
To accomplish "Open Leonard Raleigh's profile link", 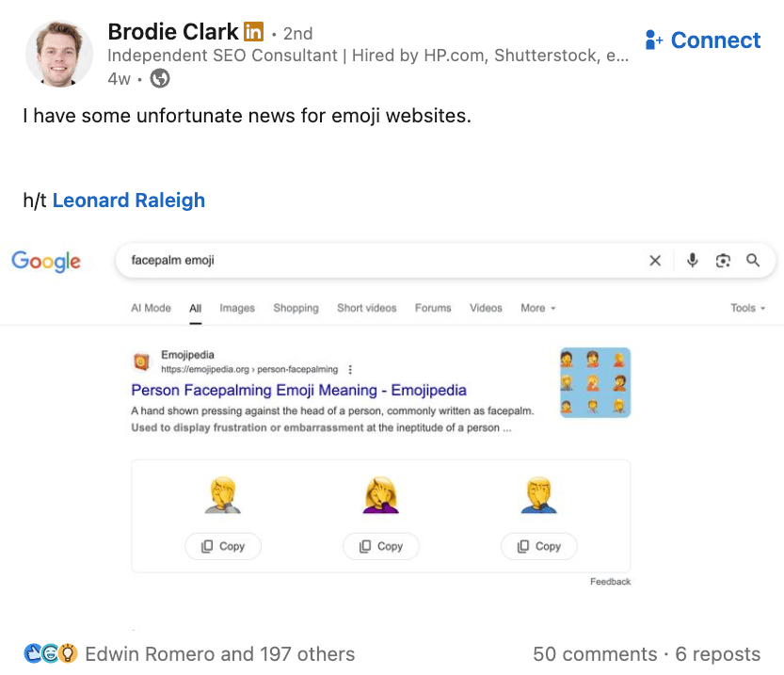I will pos(128,201).
